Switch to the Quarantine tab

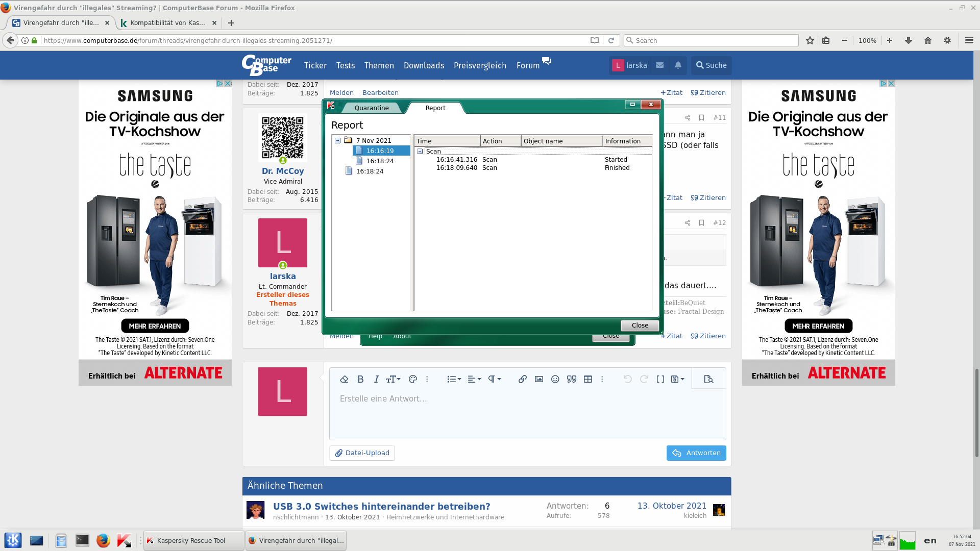(x=371, y=108)
